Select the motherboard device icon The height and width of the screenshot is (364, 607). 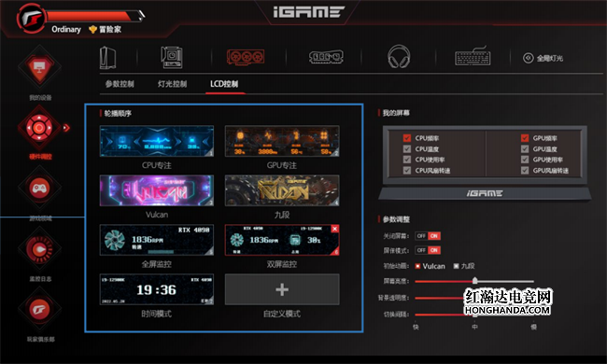[172, 57]
